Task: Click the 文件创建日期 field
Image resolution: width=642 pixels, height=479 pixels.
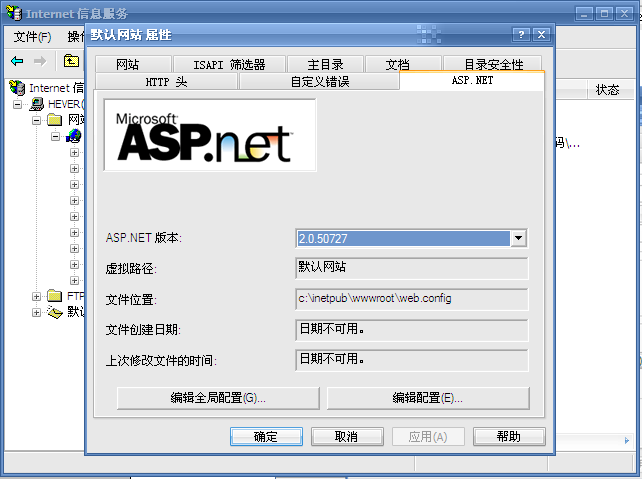Action: pyautogui.click(x=411, y=330)
